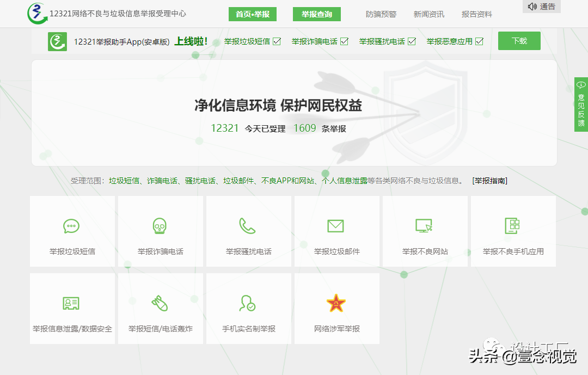588x375 pixels.
Task: Select the 举报不良网站 monitor icon
Action: click(425, 225)
